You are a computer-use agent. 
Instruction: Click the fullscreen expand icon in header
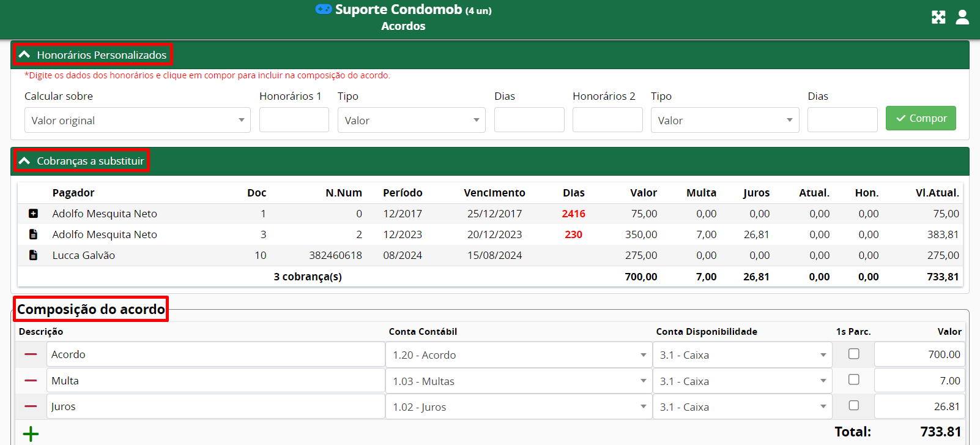tap(938, 17)
